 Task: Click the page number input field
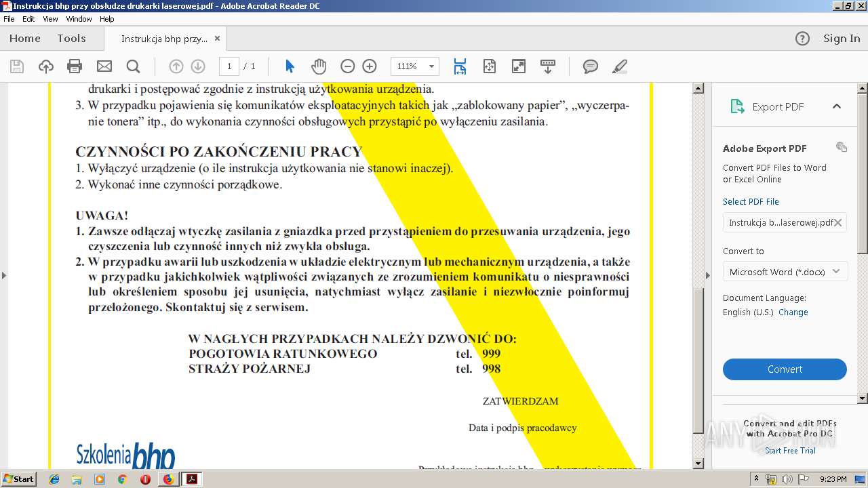(229, 66)
